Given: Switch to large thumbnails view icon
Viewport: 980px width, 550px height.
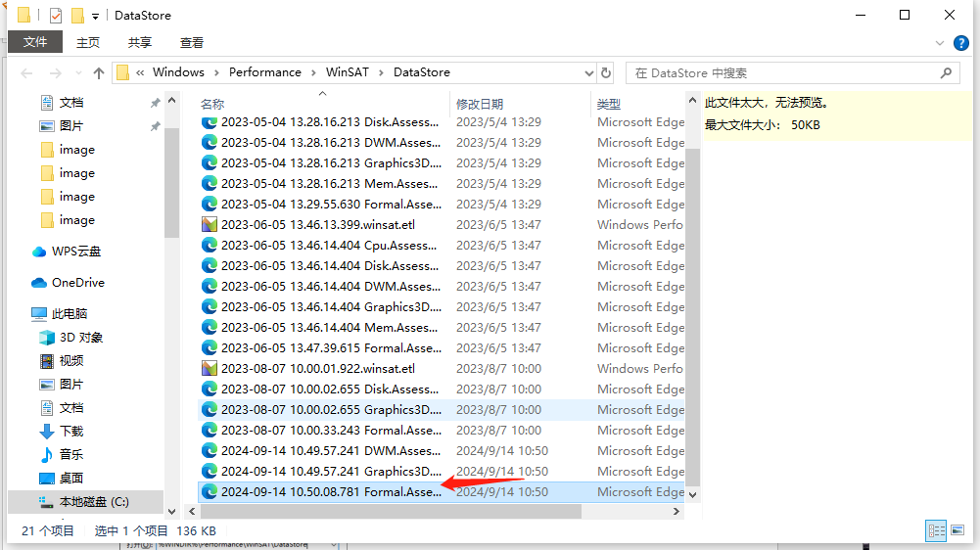Looking at the screenshot, I should (x=957, y=530).
